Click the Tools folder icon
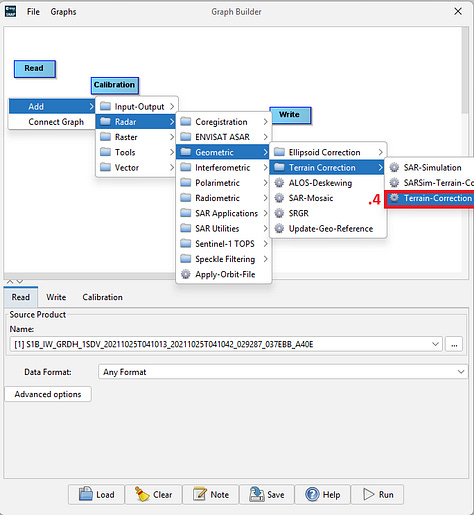This screenshot has width=474, height=515. [x=105, y=152]
